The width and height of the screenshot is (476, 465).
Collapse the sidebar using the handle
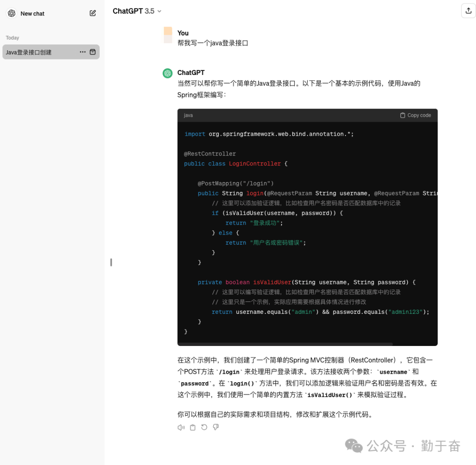click(111, 262)
